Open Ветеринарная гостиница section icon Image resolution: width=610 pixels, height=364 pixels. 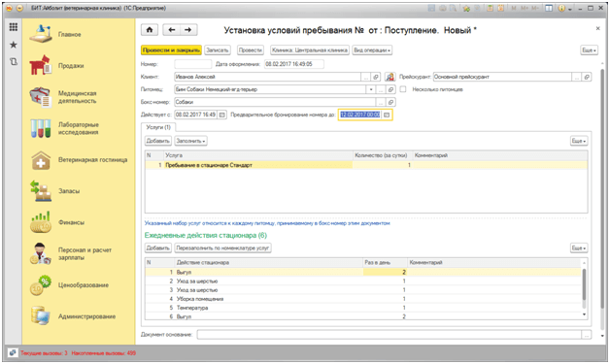click(41, 160)
